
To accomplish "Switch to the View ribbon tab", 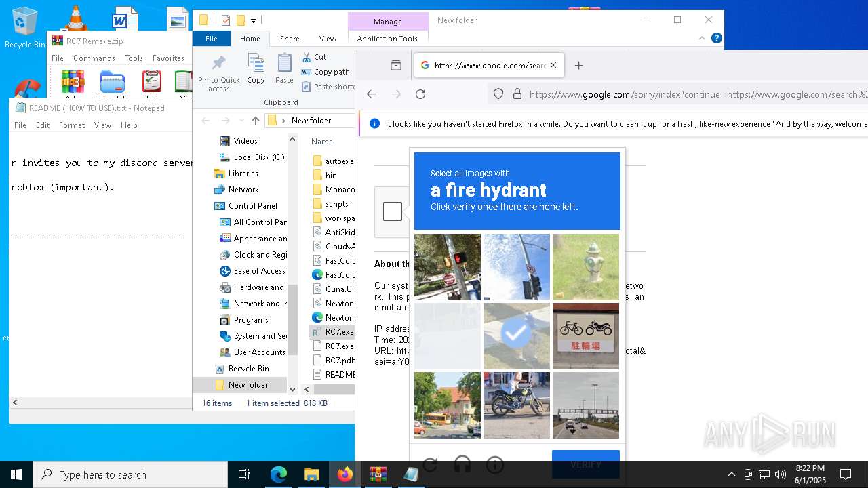I will point(328,39).
